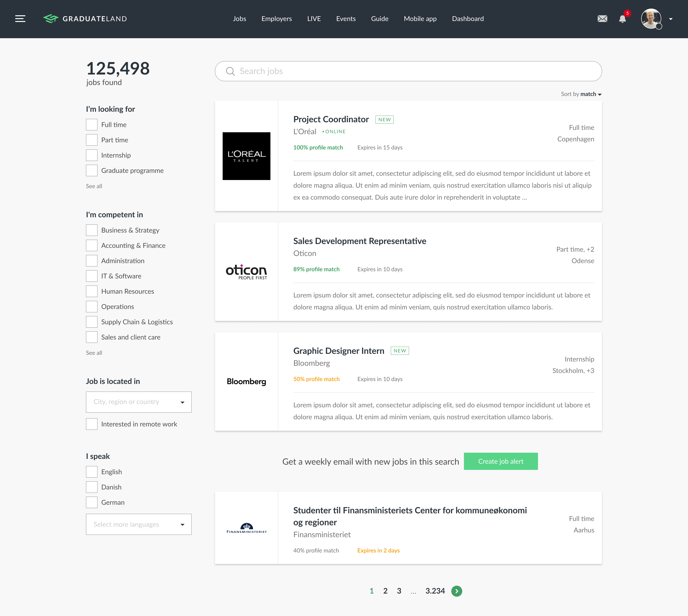Viewport: 688px width, 616px height.
Task: Open the hamburger menu icon
Action: pos(20,19)
